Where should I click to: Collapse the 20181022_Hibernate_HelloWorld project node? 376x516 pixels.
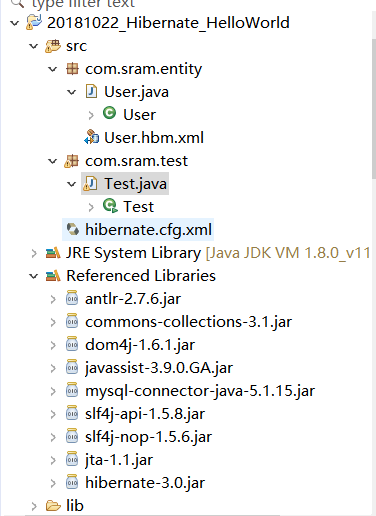click(x=15, y=23)
